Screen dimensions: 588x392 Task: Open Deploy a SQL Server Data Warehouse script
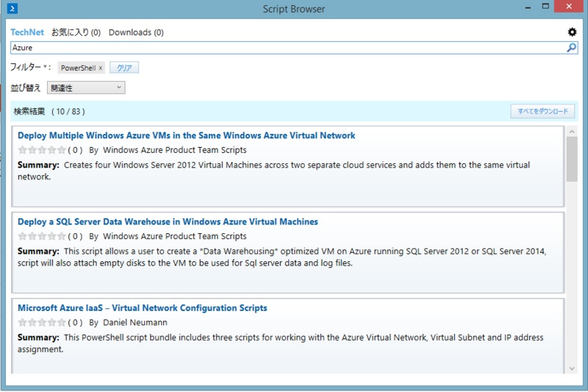[x=168, y=221]
